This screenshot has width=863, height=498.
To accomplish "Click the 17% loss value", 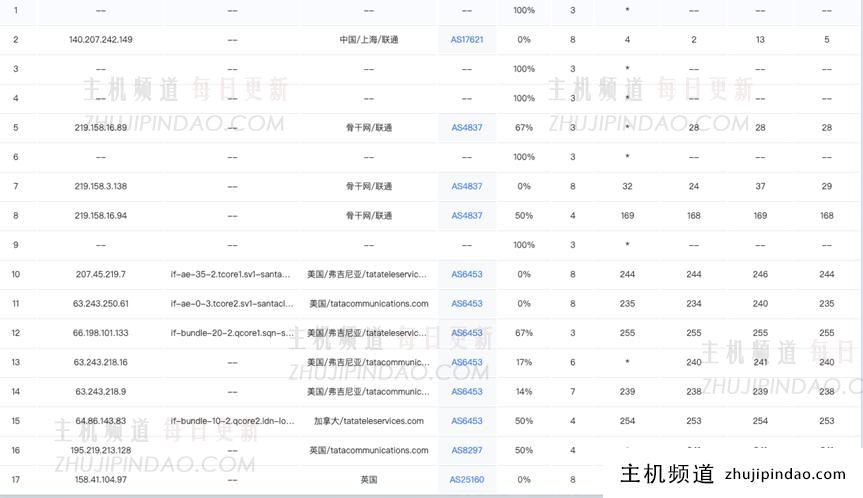I will point(524,362).
